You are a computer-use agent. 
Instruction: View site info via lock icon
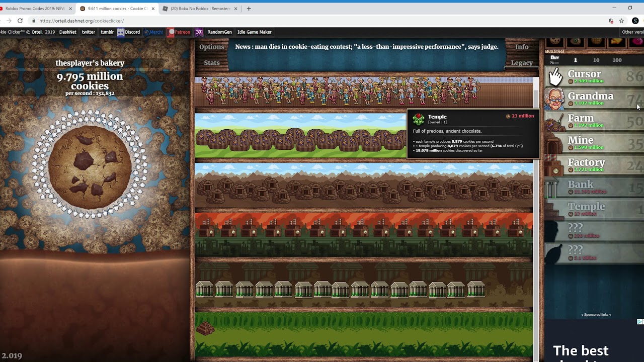[x=34, y=21]
